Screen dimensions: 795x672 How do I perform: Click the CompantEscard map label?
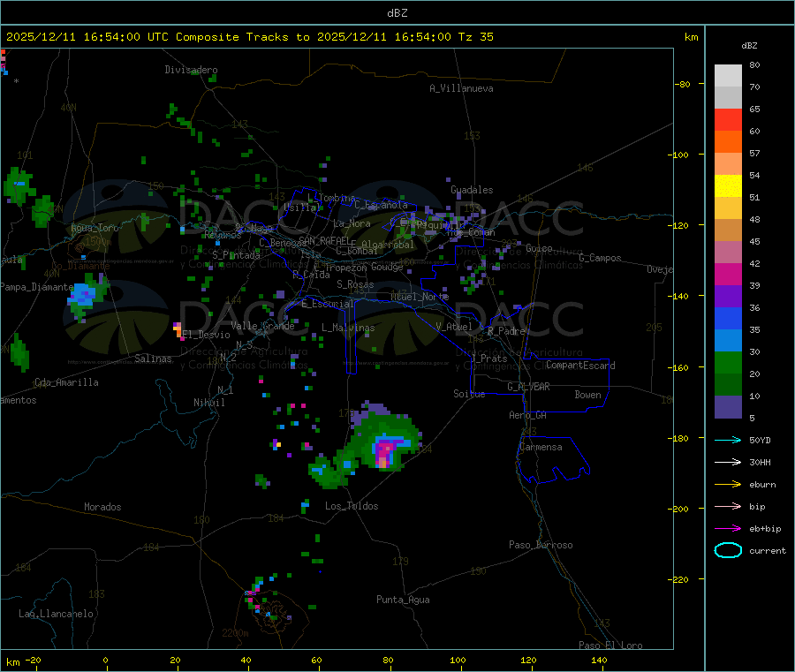coord(580,365)
